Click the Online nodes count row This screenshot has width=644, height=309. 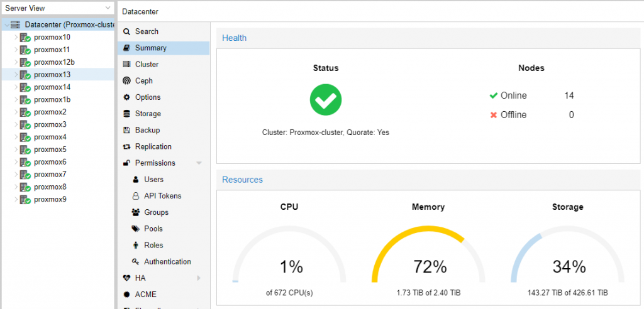tap(531, 95)
